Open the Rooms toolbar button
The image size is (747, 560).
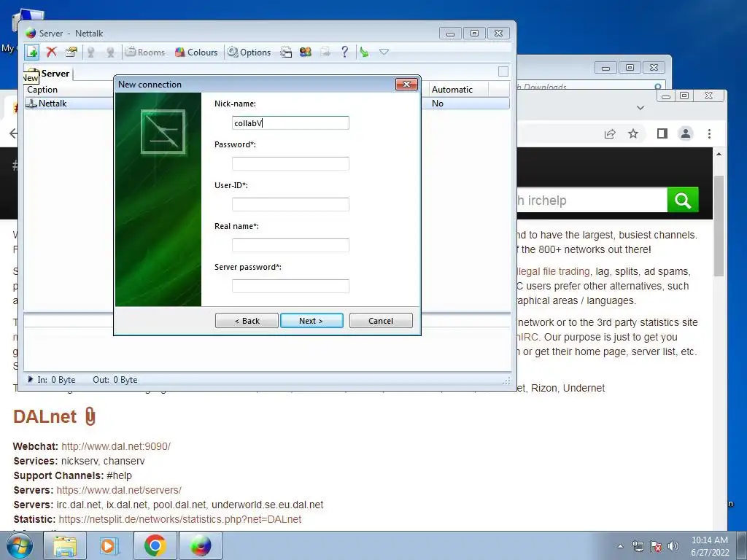(145, 52)
